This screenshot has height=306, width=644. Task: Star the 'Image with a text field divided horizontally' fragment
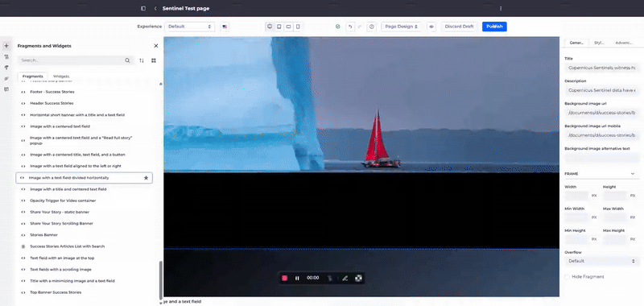(146, 178)
